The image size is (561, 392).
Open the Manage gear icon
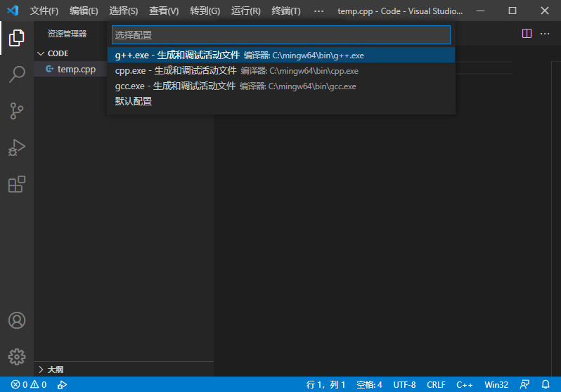[16, 356]
